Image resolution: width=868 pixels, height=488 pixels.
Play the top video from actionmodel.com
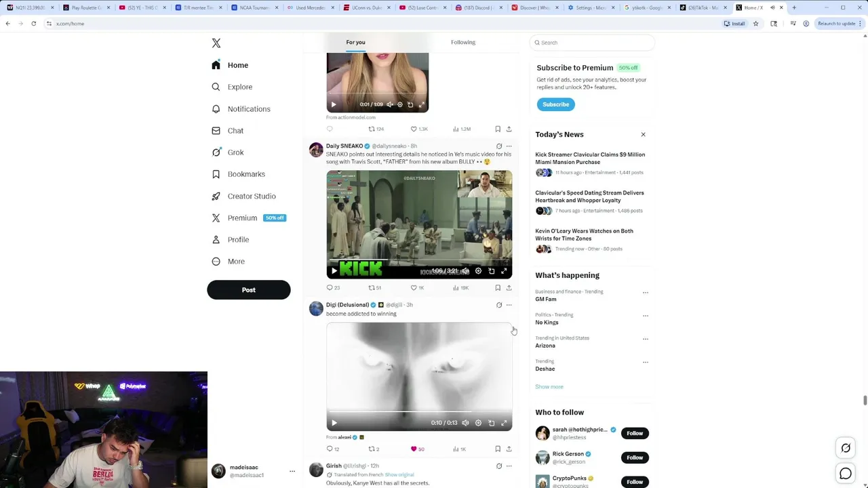(334, 104)
